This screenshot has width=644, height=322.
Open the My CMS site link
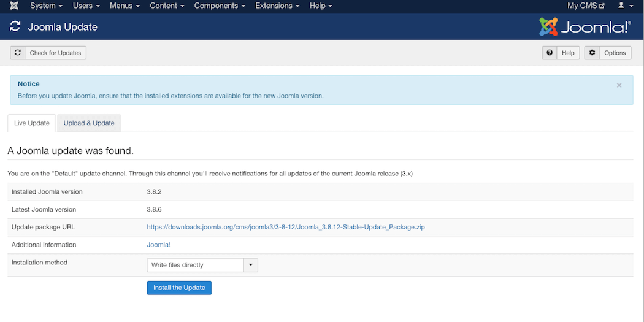(586, 6)
